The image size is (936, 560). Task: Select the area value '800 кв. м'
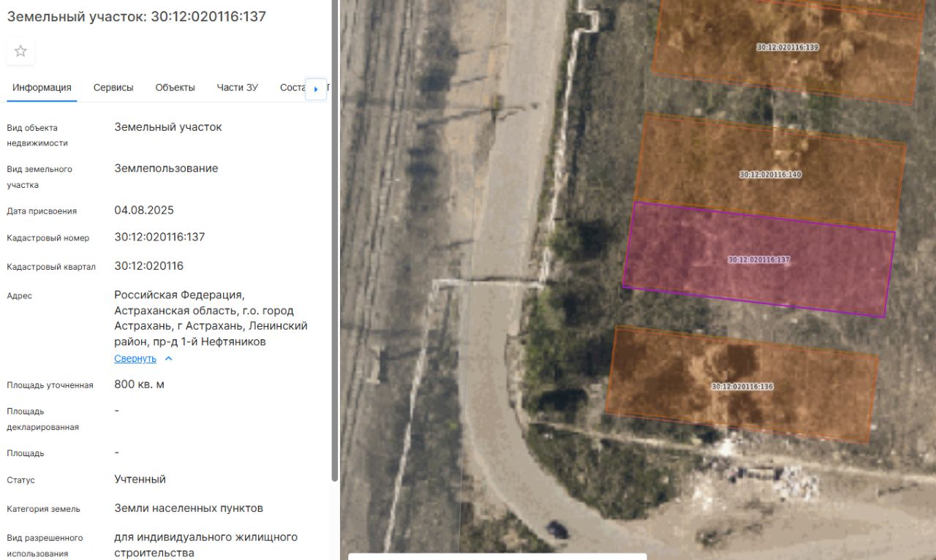click(140, 385)
